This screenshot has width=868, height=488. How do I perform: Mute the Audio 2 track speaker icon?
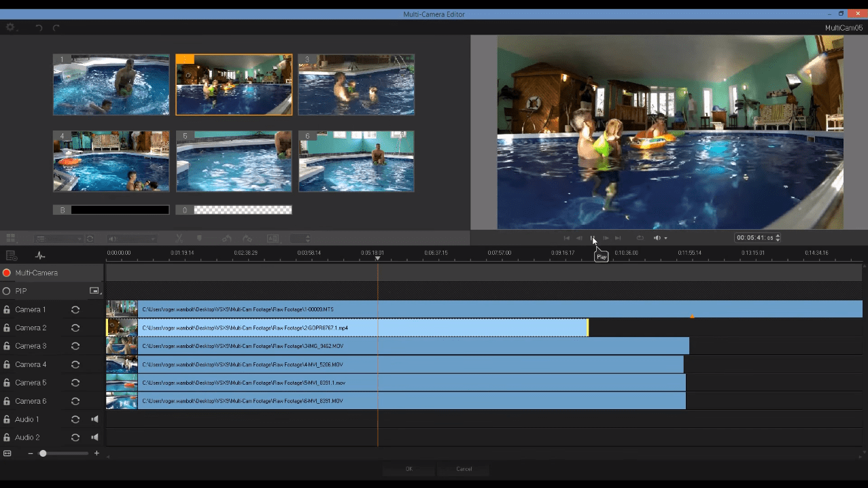pos(94,437)
